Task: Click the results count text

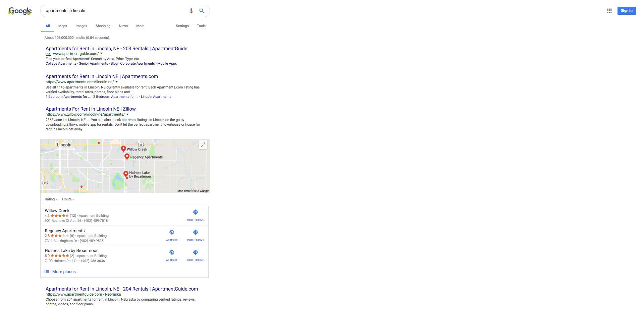Action: click(77, 38)
